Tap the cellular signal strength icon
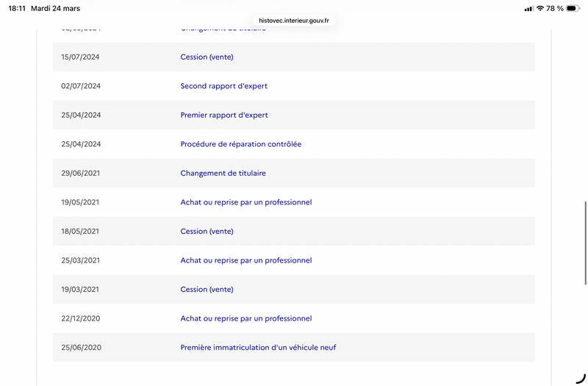This screenshot has height=386, width=588. point(529,9)
